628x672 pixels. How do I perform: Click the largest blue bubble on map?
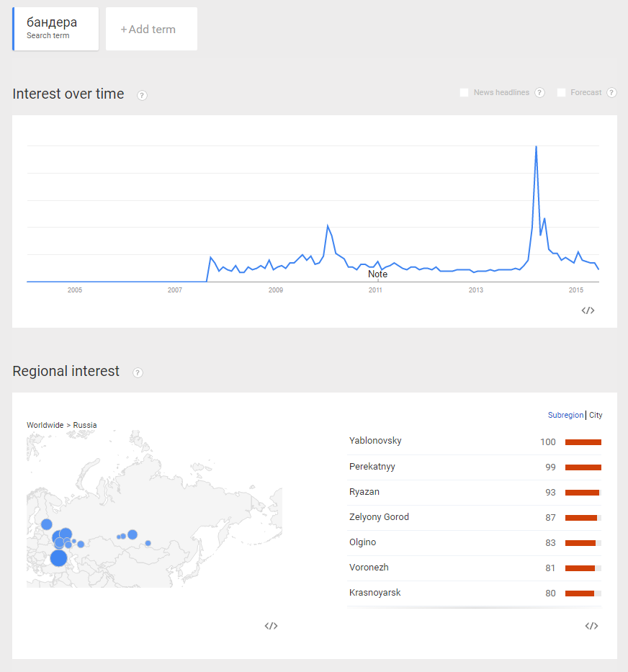click(59, 558)
